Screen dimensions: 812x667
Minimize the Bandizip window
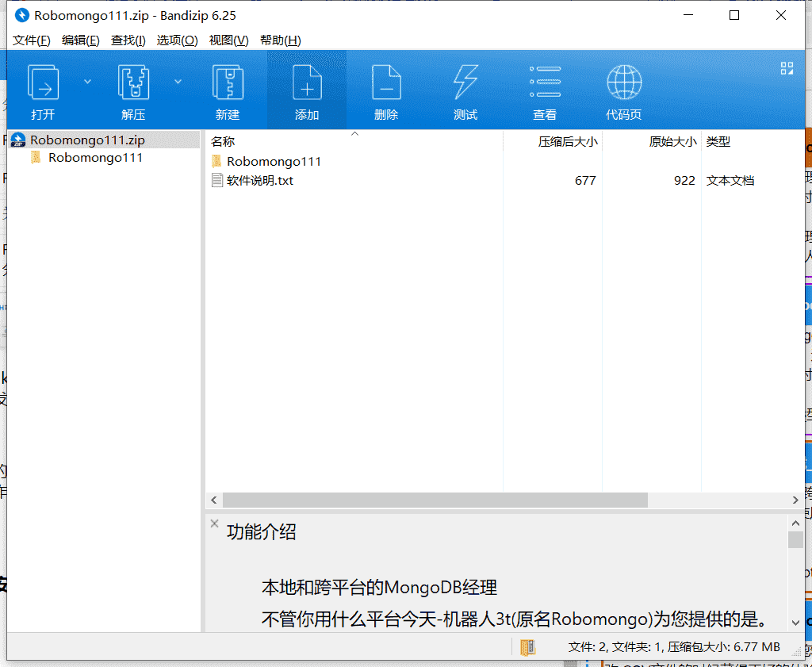click(688, 16)
